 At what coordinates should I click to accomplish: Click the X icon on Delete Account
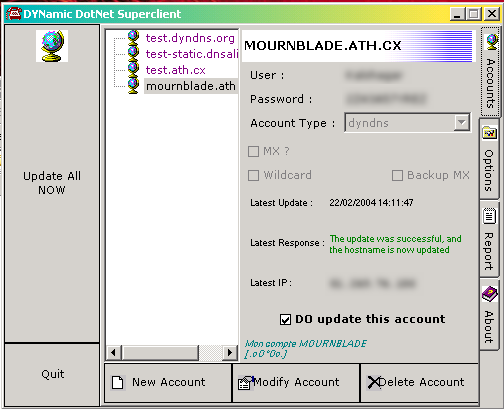point(373,382)
